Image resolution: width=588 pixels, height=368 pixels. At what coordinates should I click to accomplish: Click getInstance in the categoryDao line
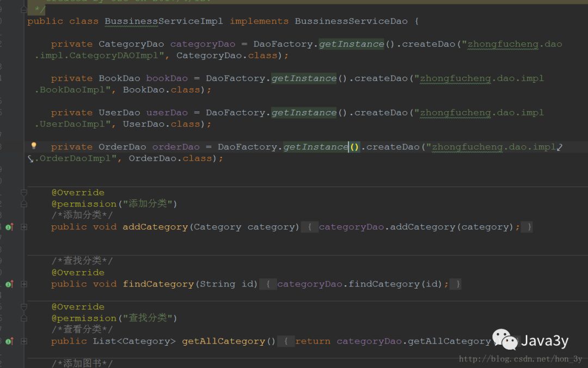pyautogui.click(x=351, y=44)
